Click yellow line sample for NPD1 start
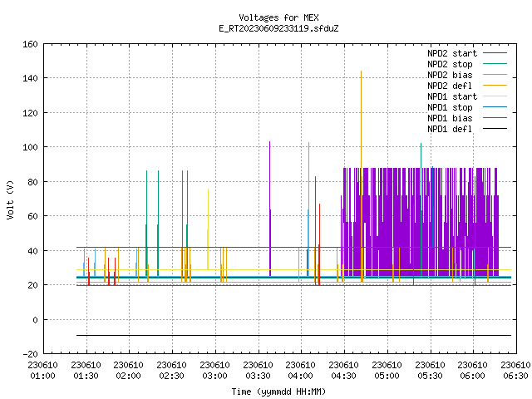The width and height of the screenshot is (532, 399). [x=495, y=96]
